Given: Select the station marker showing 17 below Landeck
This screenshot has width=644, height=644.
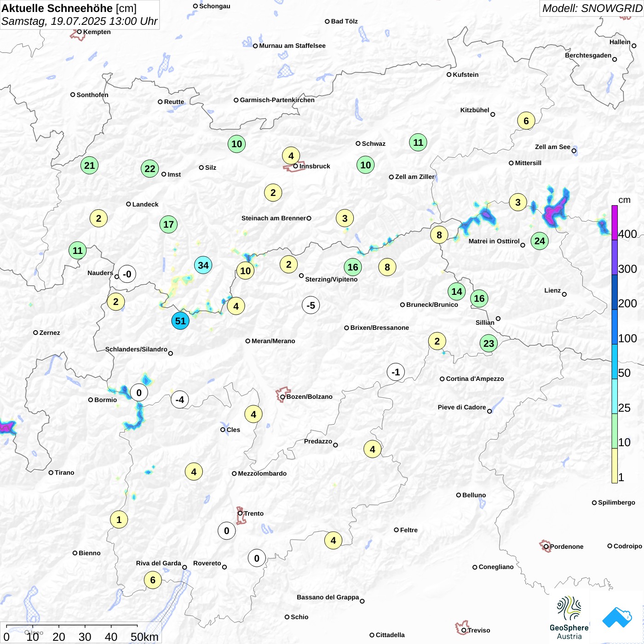Looking at the screenshot, I should coord(169,224).
